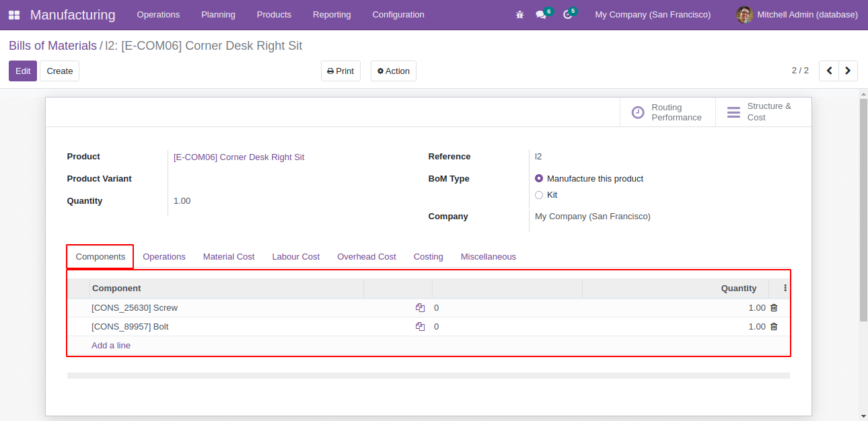The width and height of the screenshot is (868, 421).
Task: Open the conversations chat icon
Action: click(540, 15)
